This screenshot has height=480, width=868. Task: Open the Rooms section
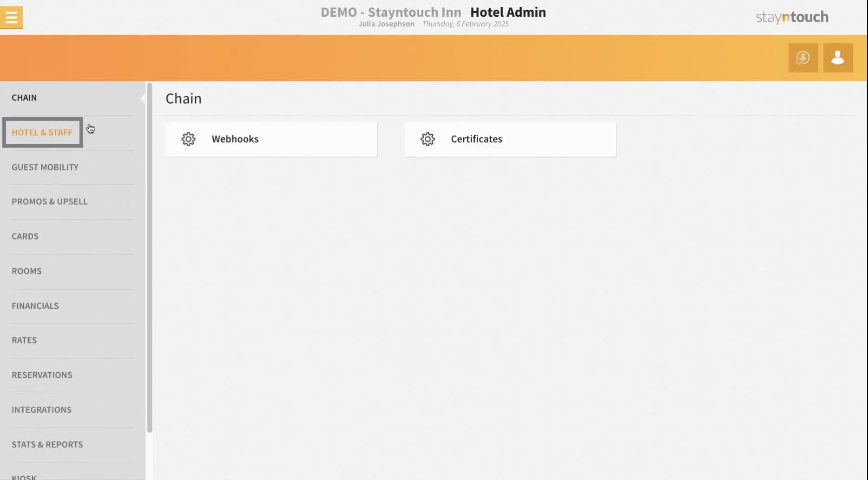pyautogui.click(x=26, y=271)
